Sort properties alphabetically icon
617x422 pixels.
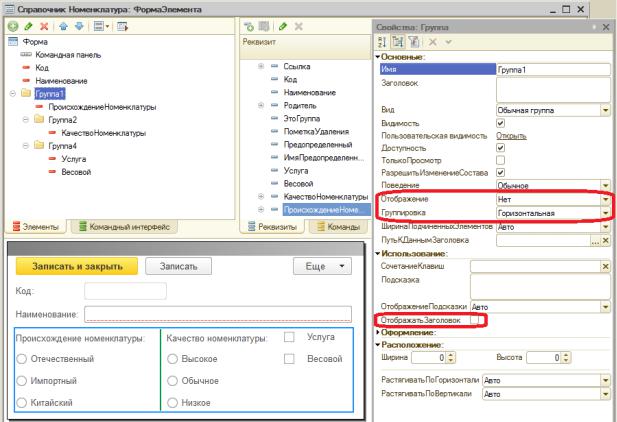coord(382,41)
